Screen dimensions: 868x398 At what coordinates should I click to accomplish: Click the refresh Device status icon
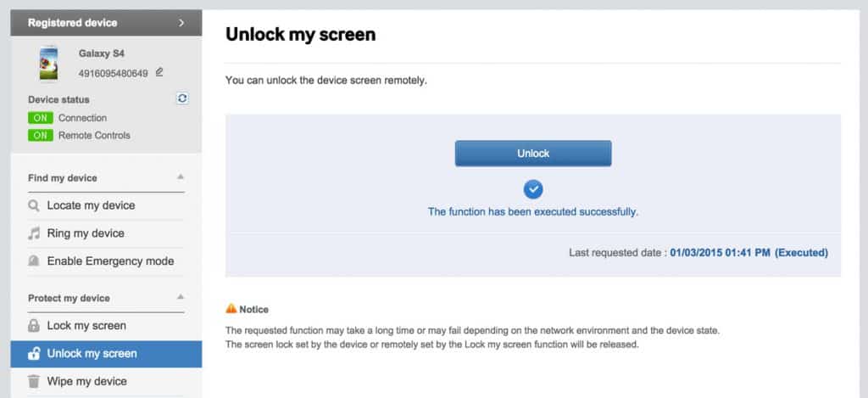point(182,98)
